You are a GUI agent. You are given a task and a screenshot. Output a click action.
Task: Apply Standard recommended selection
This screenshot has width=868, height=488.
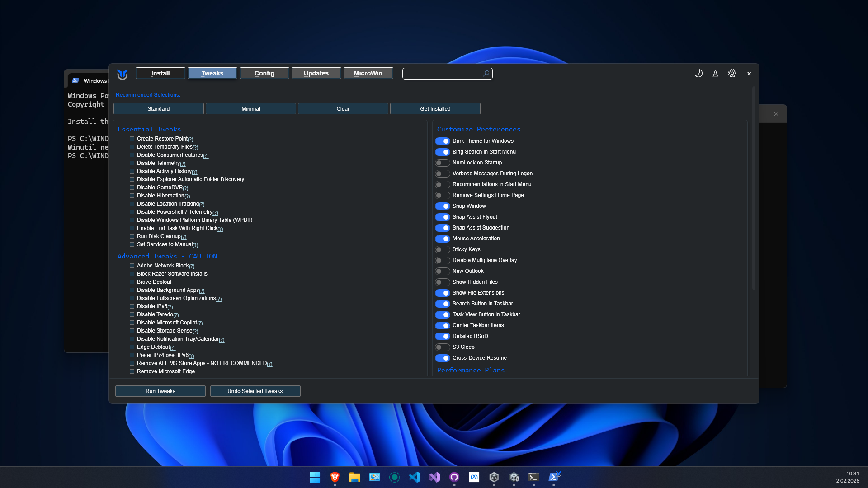[159, 109]
